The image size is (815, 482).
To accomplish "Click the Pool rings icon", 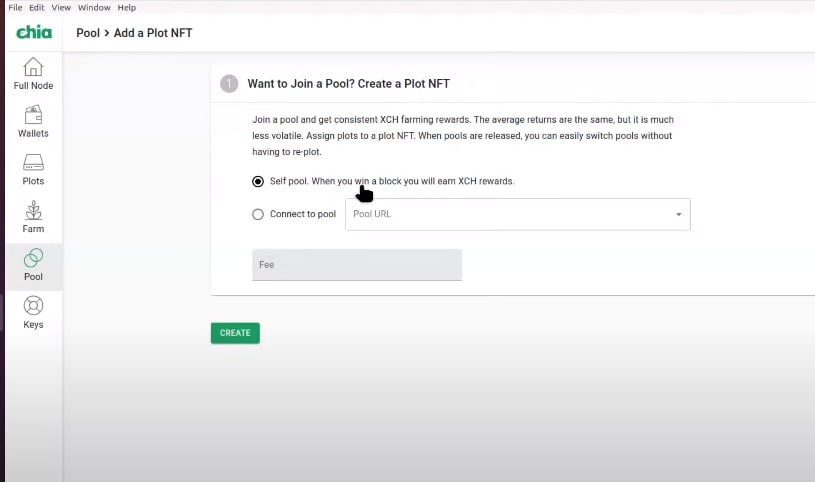I will pyautogui.click(x=33, y=258).
